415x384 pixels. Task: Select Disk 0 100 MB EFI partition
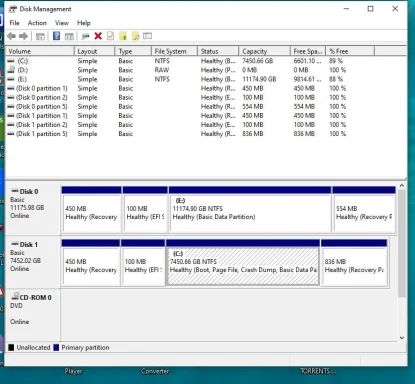pos(145,210)
